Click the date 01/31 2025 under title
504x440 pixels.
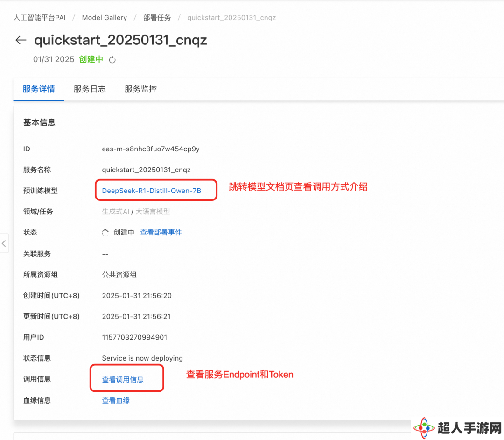click(x=54, y=59)
